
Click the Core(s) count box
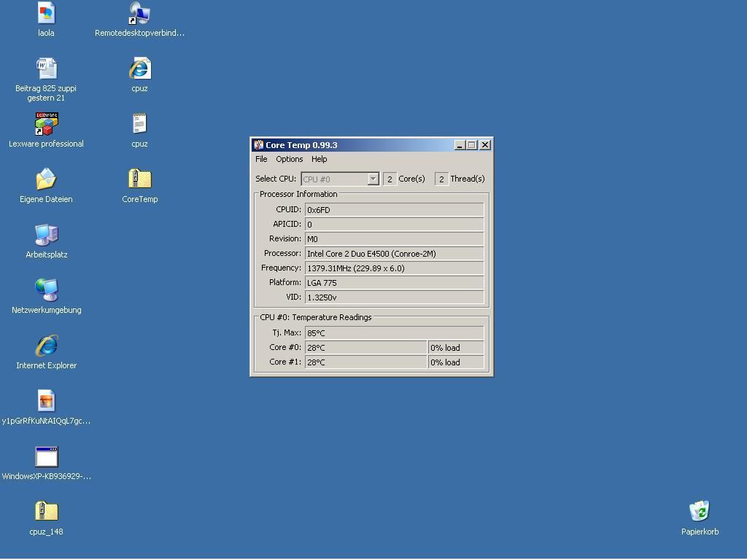pos(390,179)
